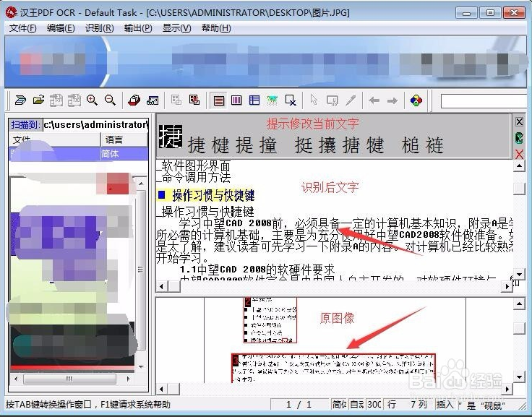Click the red book recognition icon

[134, 100]
